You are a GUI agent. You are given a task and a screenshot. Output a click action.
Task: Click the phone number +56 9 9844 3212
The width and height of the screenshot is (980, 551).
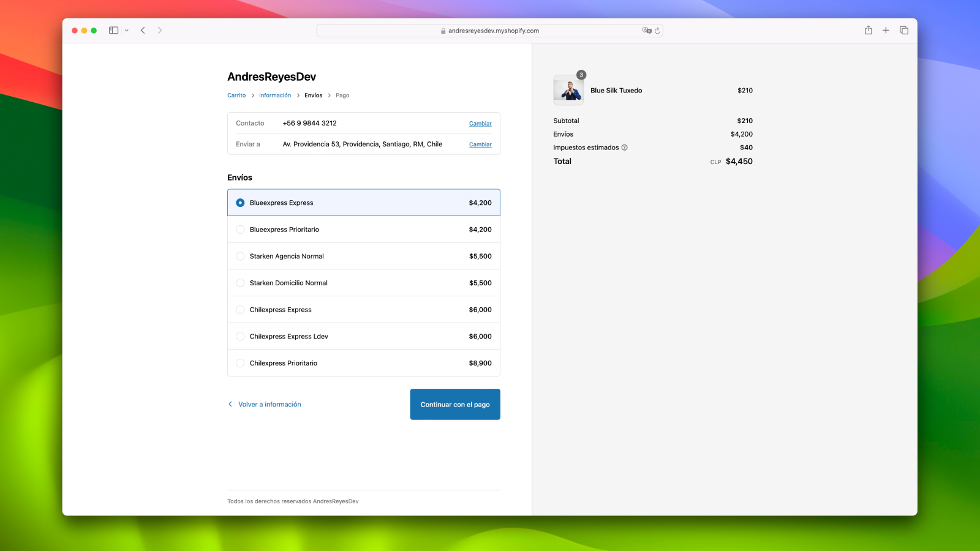click(x=309, y=123)
